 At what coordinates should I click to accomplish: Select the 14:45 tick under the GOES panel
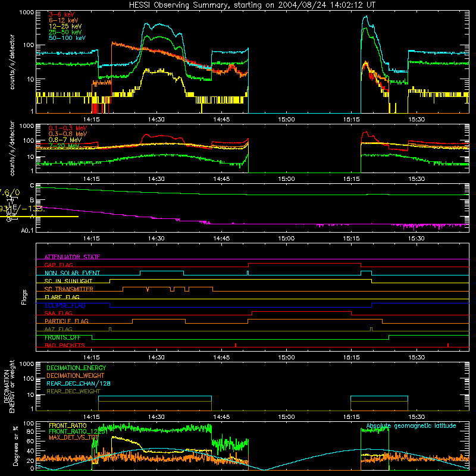tap(221, 239)
